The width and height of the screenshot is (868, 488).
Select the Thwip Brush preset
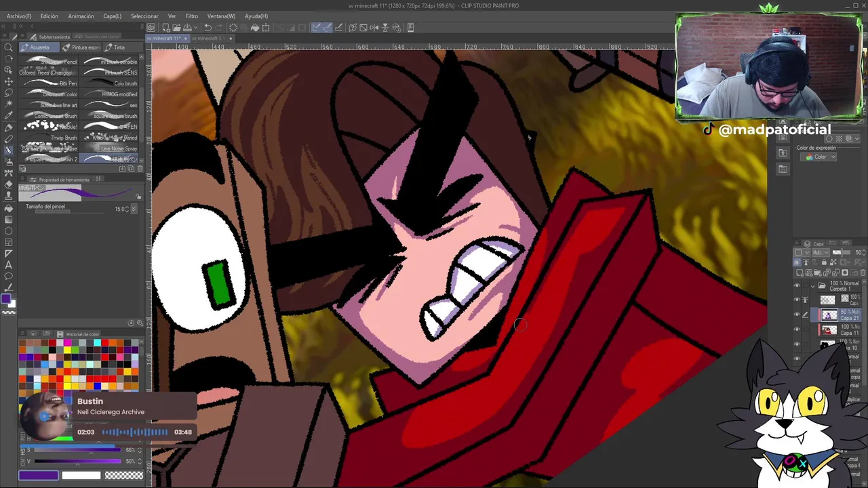pyautogui.click(x=48, y=138)
